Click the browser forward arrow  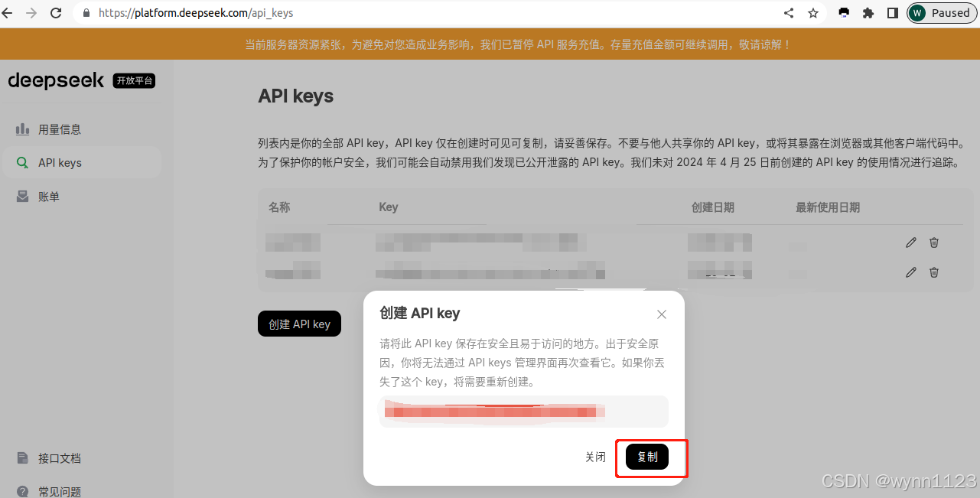pyautogui.click(x=31, y=13)
